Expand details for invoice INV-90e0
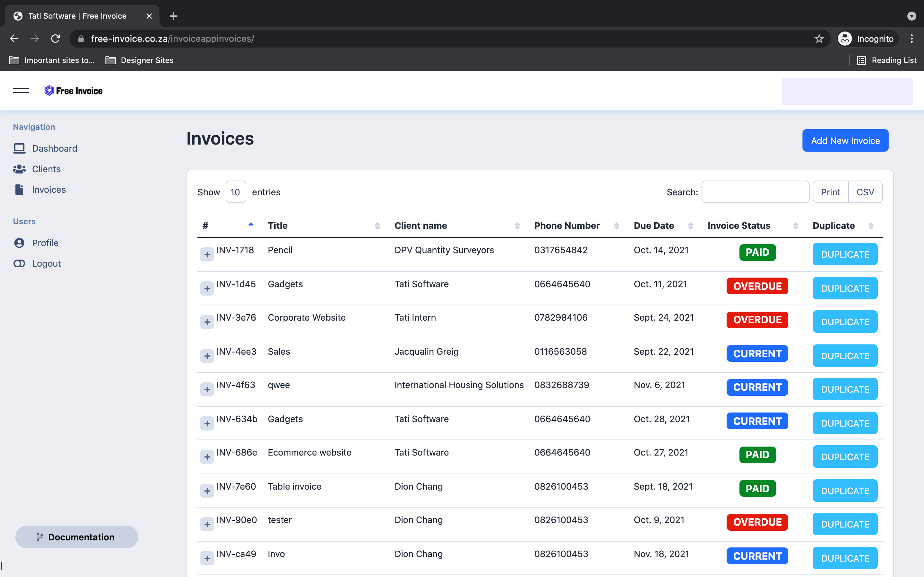Screen dimensions: 924x577 pos(206,524)
